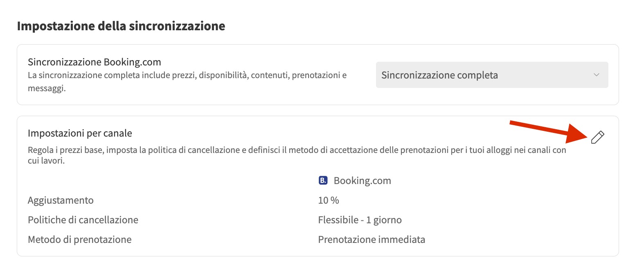Image resolution: width=644 pixels, height=265 pixels.
Task: Open the Sincronizzazione completa dropdown
Action: coord(491,75)
